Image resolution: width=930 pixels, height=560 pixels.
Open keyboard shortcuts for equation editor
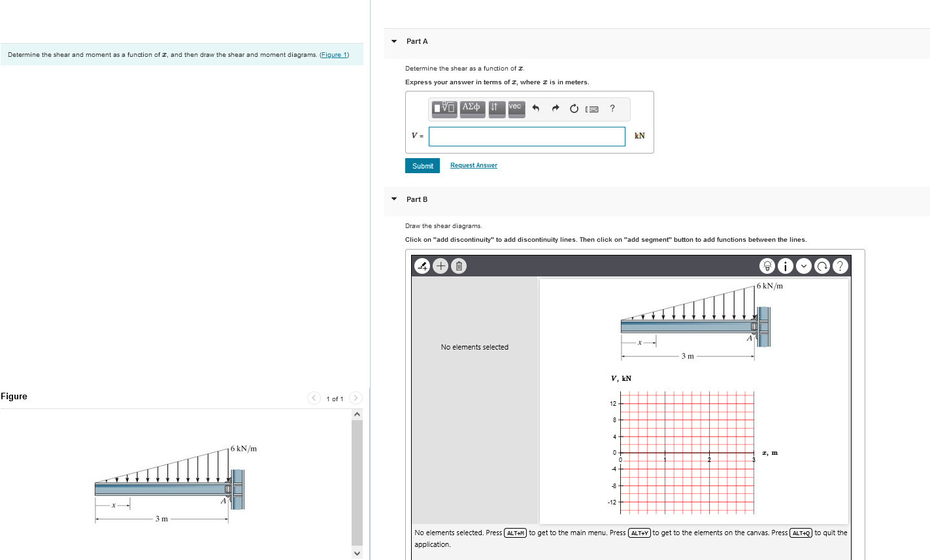(592, 109)
